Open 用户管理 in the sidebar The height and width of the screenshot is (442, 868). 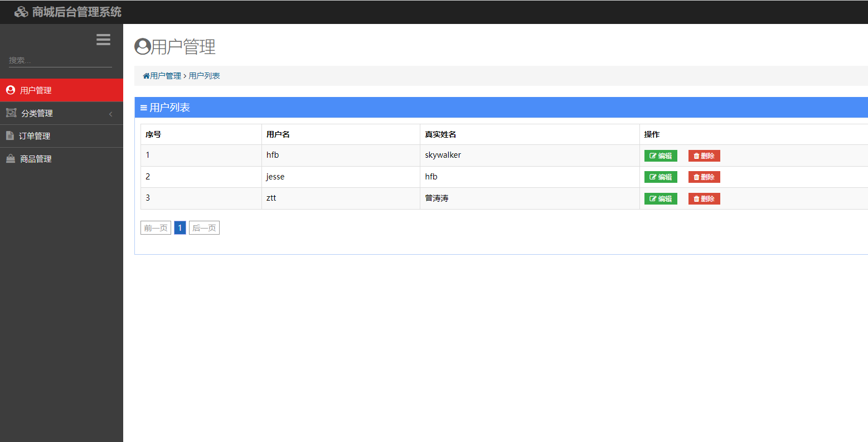tap(61, 90)
